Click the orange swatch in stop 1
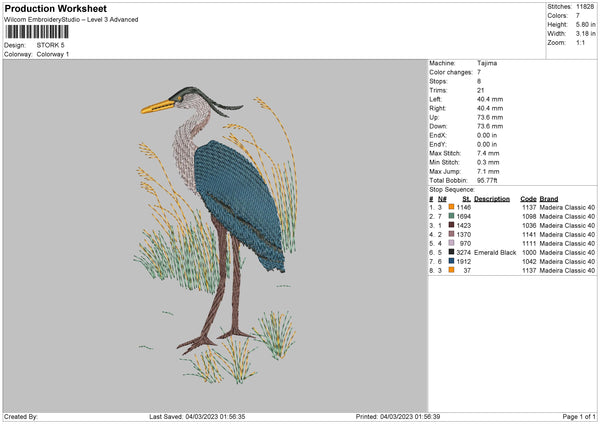 453,207
